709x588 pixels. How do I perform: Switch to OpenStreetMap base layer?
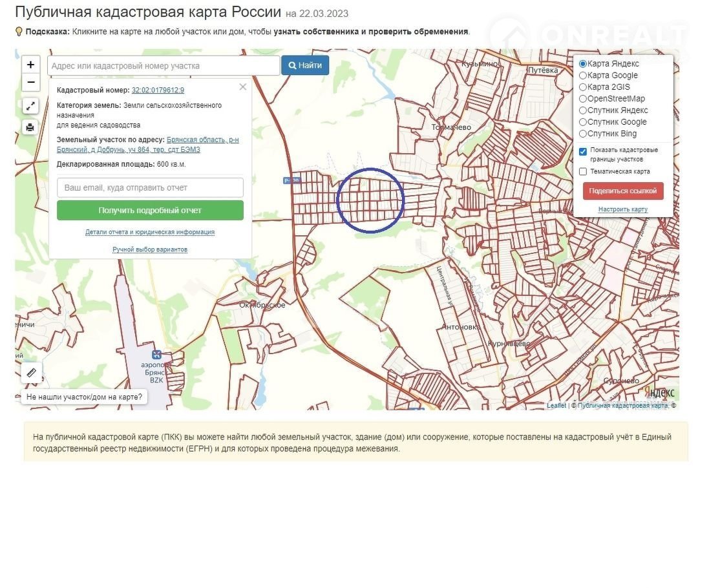tap(583, 99)
